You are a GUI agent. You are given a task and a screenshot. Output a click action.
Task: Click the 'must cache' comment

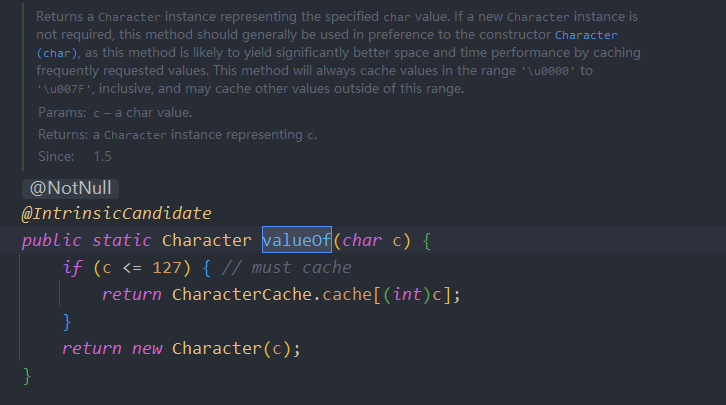(x=286, y=268)
